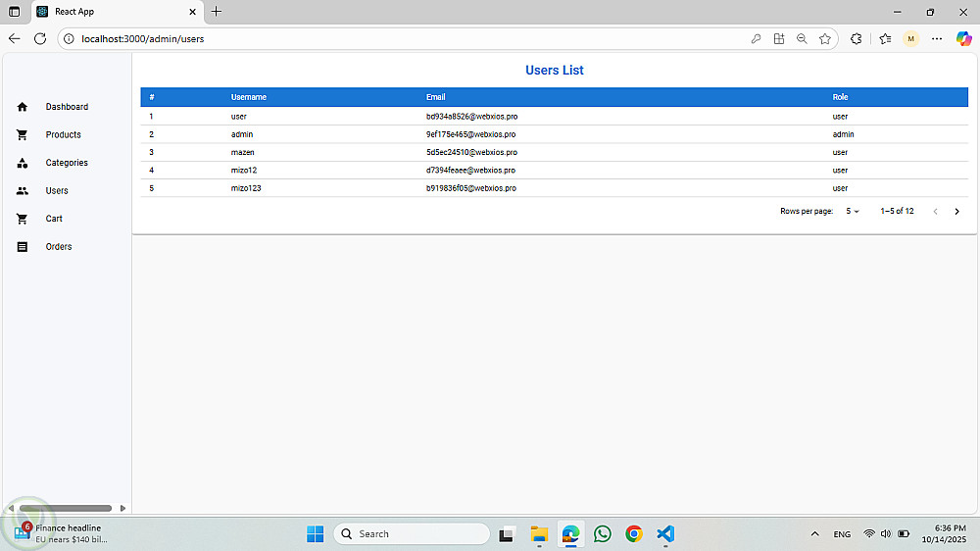980x551 pixels.
Task: Open the Copilot icon
Action: 963,39
